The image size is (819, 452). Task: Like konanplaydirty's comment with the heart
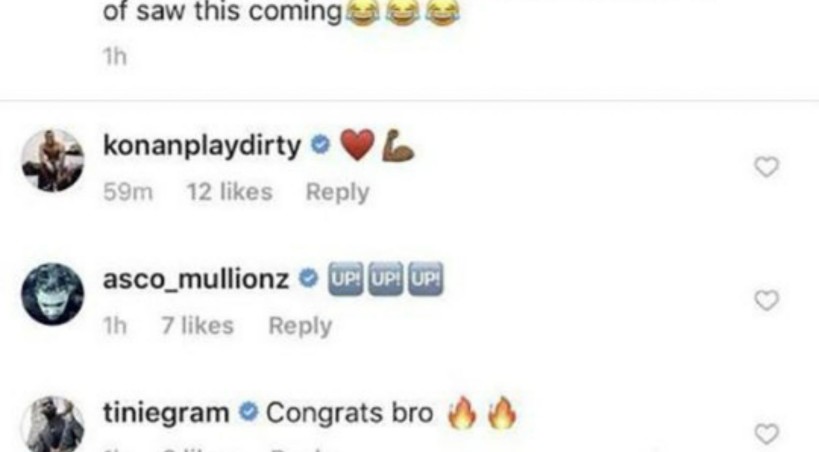point(766,167)
